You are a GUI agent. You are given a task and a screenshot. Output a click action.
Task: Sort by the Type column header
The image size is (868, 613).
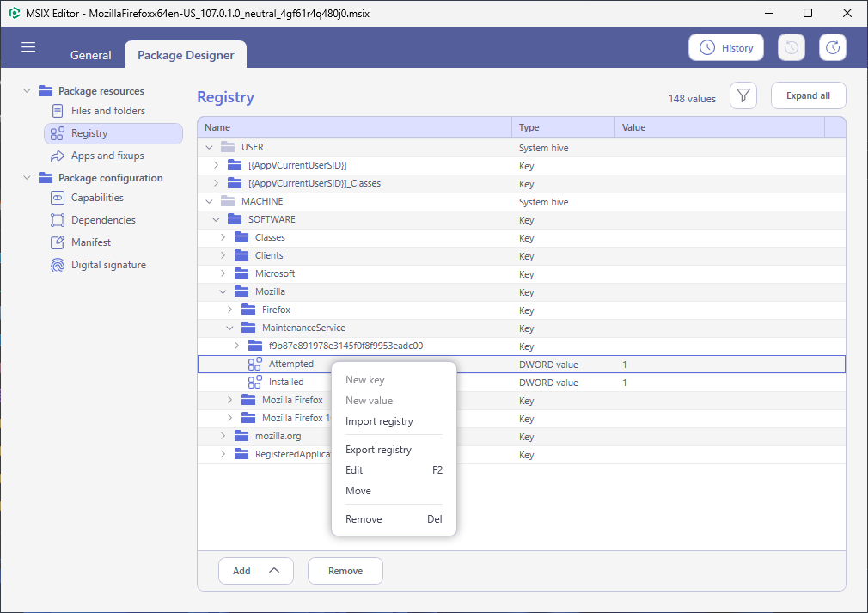[x=563, y=127]
